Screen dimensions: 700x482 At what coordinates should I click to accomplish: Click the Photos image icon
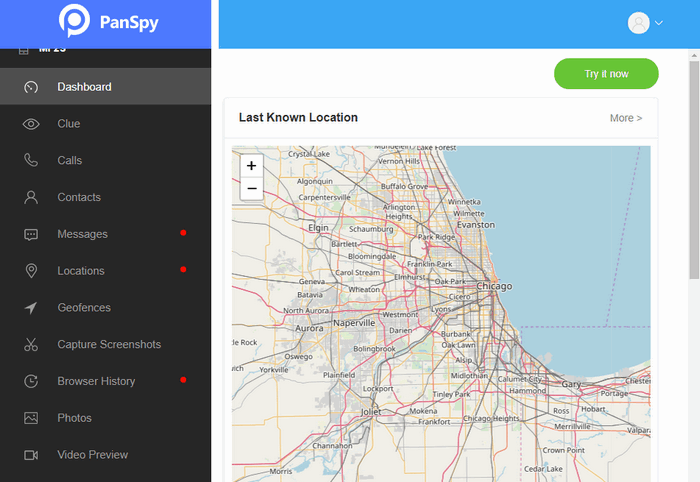point(31,418)
